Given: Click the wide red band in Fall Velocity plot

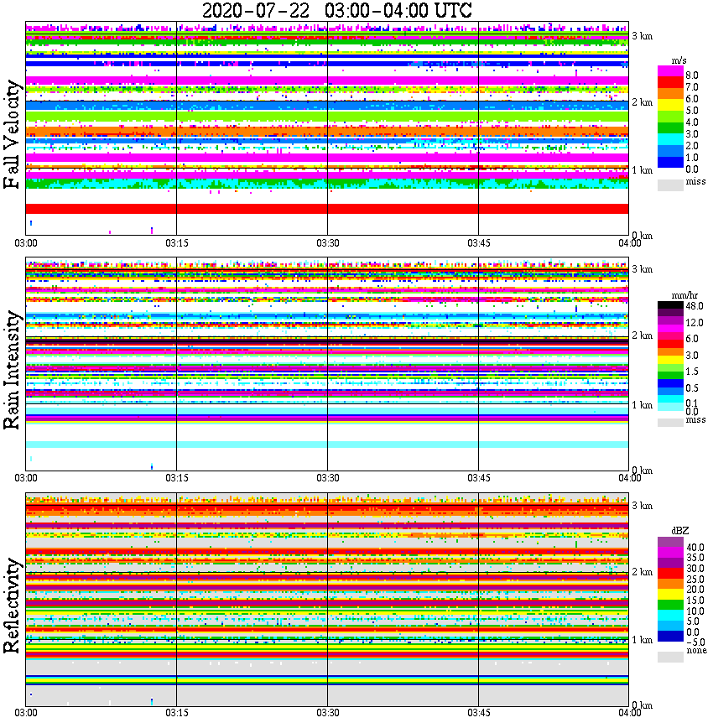Looking at the screenshot, I should pos(327,209).
